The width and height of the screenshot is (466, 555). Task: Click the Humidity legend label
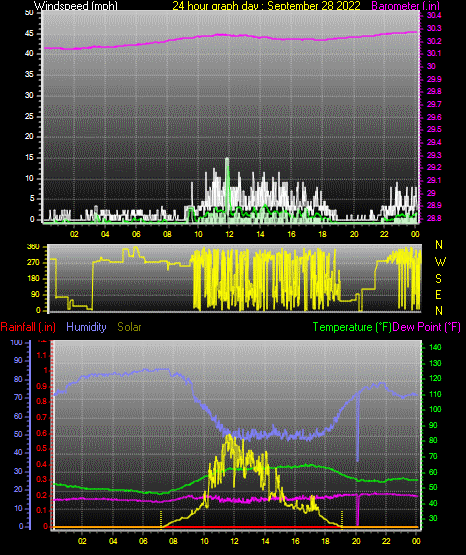pyautogui.click(x=86, y=327)
